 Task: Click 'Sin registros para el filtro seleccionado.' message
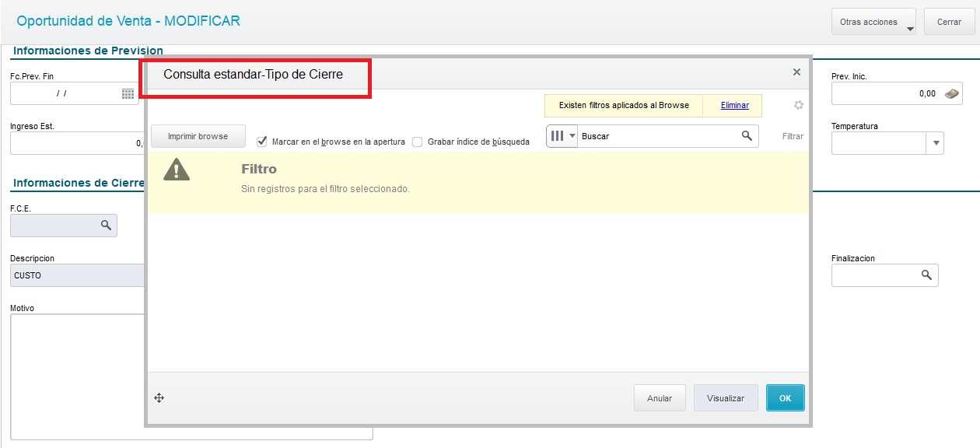tap(325, 189)
